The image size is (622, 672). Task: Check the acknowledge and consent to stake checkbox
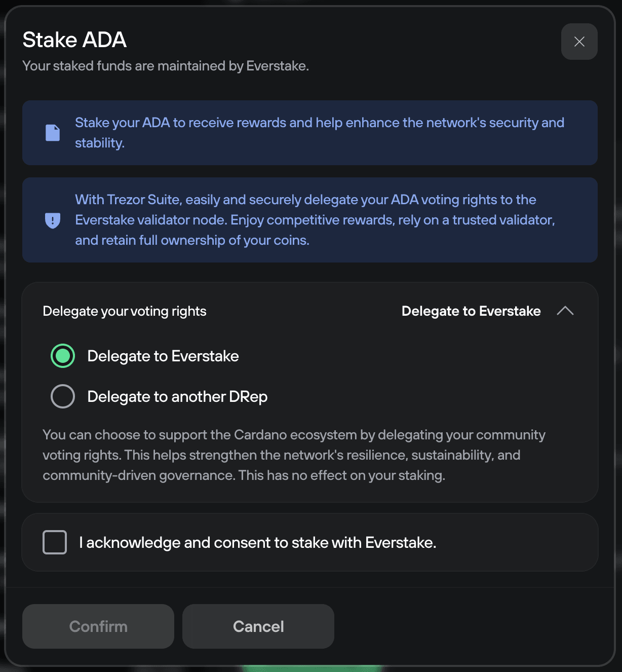54,542
